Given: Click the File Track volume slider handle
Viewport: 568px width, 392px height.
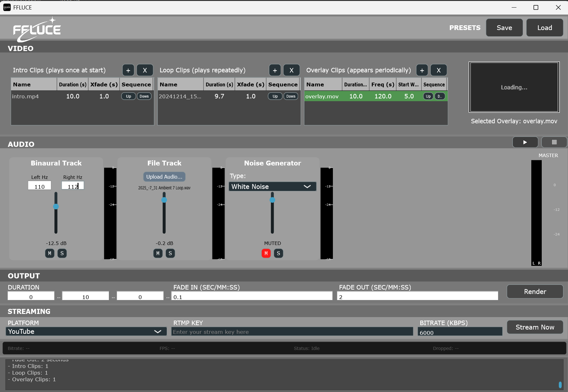Looking at the screenshot, I should (164, 200).
